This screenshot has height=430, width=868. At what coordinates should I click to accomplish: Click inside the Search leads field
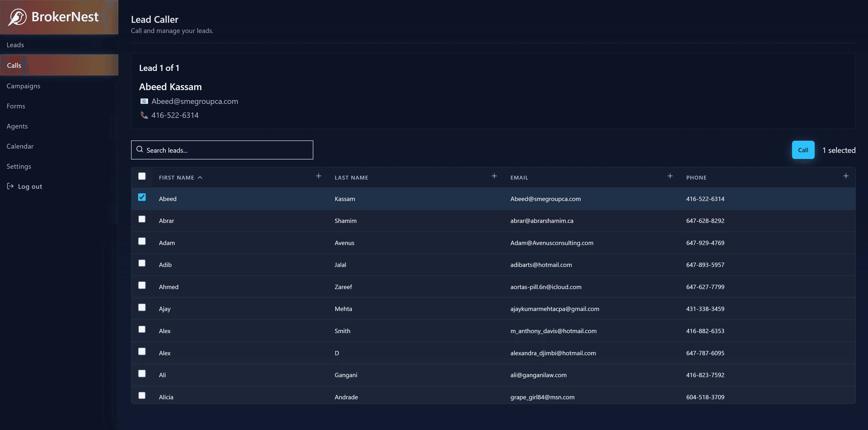coord(222,150)
